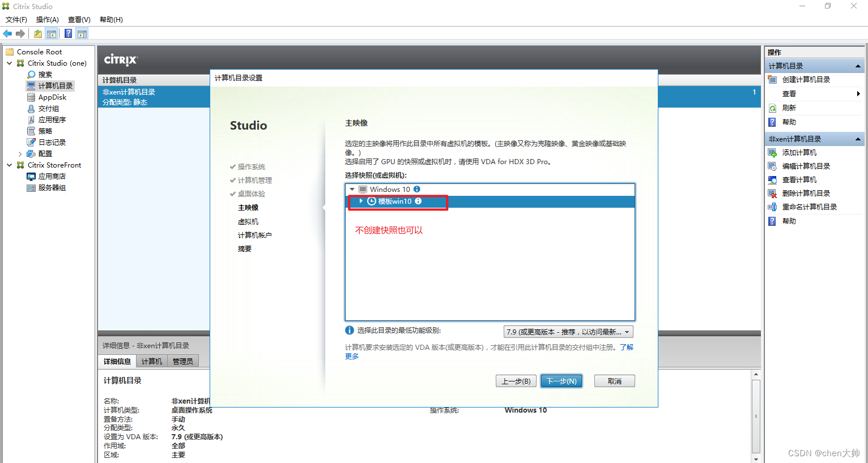The width and height of the screenshot is (868, 463).
Task: Click 添加计算机 action
Action: [x=799, y=153]
